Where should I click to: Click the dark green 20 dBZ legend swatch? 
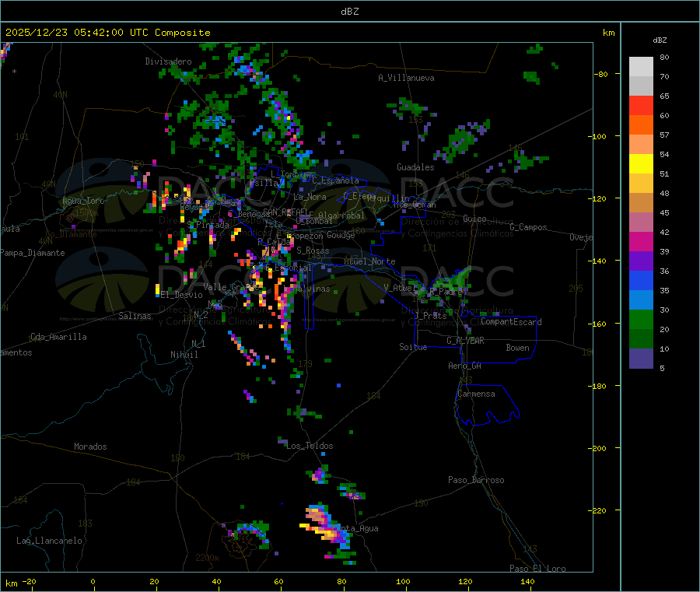pos(641,339)
